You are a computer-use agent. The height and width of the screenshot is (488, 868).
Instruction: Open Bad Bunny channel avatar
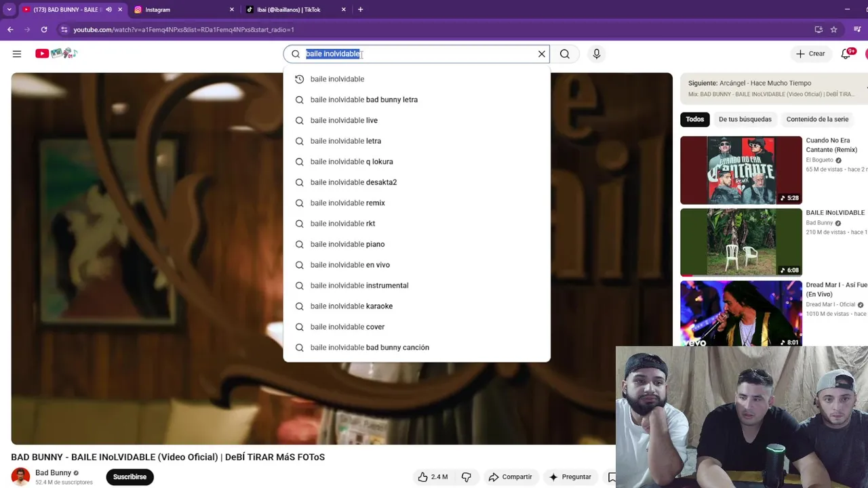[20, 477]
